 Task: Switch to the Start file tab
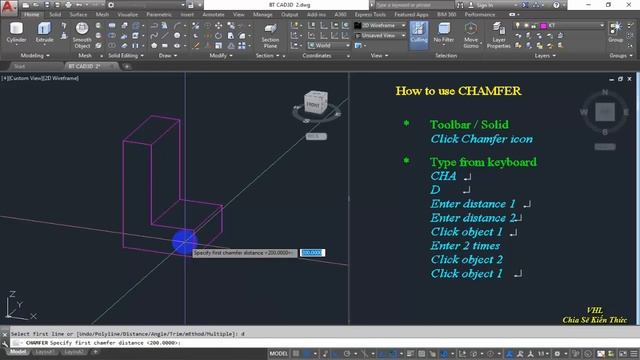click(20, 66)
